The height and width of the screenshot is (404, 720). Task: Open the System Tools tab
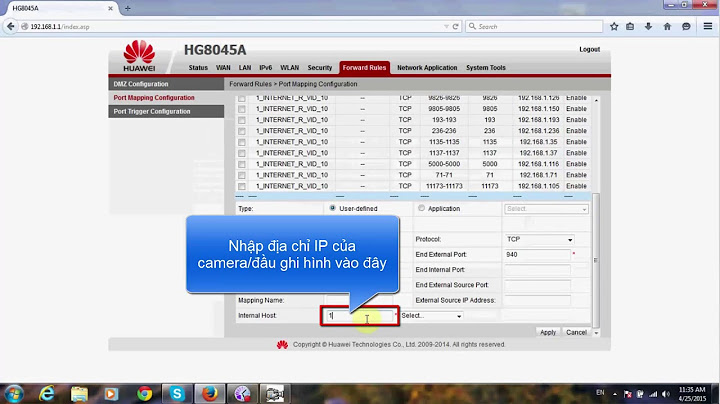(x=485, y=67)
